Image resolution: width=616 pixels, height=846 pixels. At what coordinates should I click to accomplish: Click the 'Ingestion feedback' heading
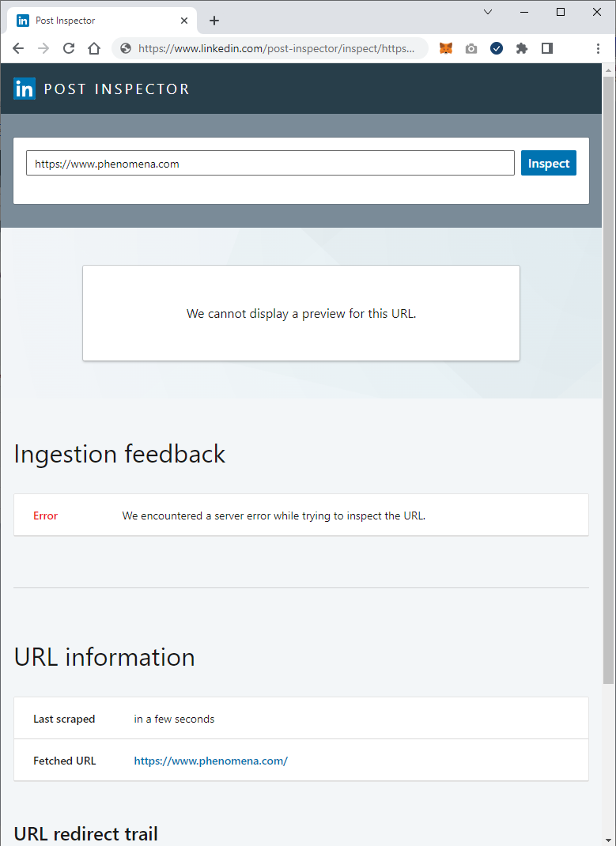click(119, 455)
